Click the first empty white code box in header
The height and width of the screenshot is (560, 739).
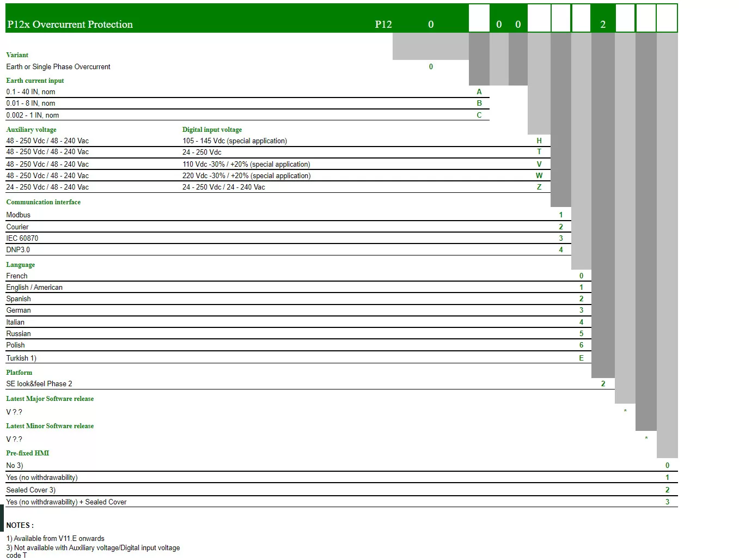pyautogui.click(x=479, y=19)
